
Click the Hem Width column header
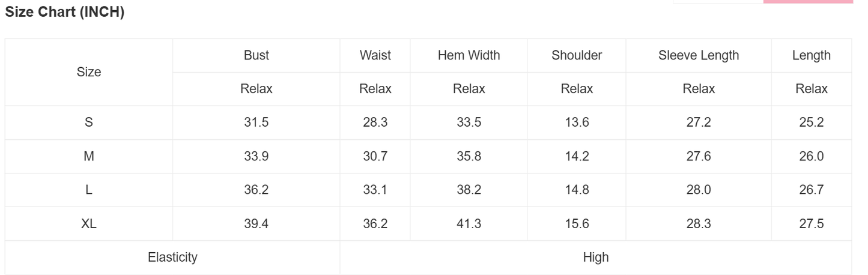(x=469, y=55)
